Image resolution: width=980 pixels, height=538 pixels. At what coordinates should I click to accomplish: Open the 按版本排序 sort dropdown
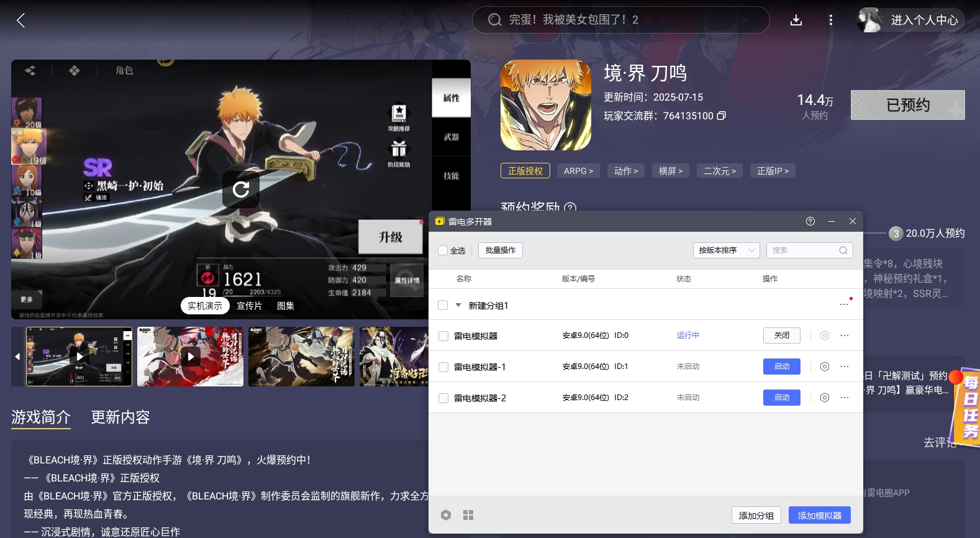pyautogui.click(x=727, y=250)
